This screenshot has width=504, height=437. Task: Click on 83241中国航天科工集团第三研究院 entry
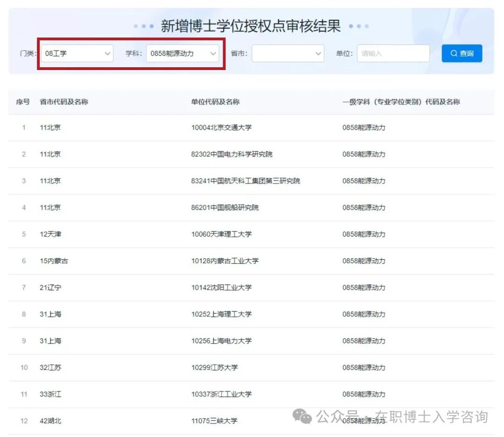point(245,181)
